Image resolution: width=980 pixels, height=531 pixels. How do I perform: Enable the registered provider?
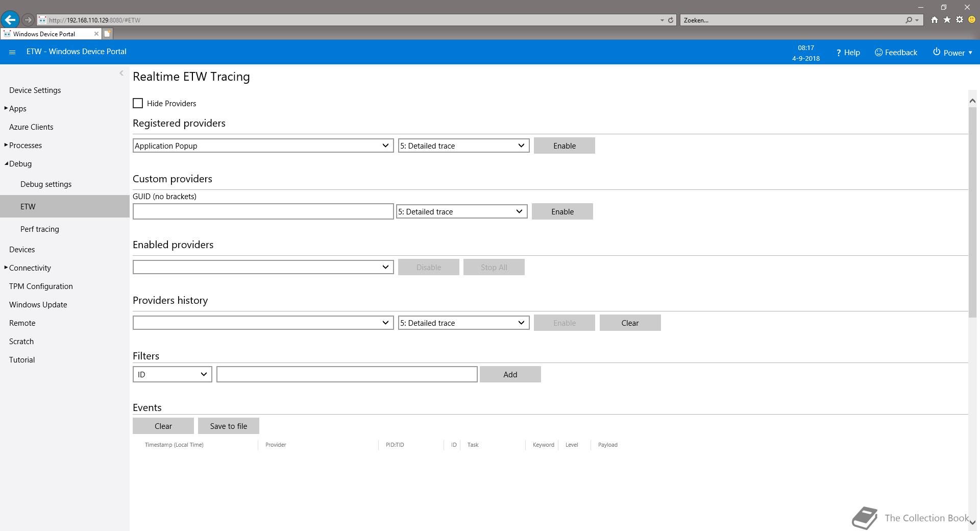564,146
